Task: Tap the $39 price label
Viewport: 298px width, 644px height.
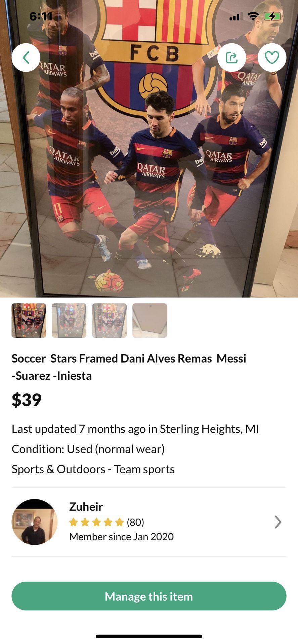Action: [27, 399]
